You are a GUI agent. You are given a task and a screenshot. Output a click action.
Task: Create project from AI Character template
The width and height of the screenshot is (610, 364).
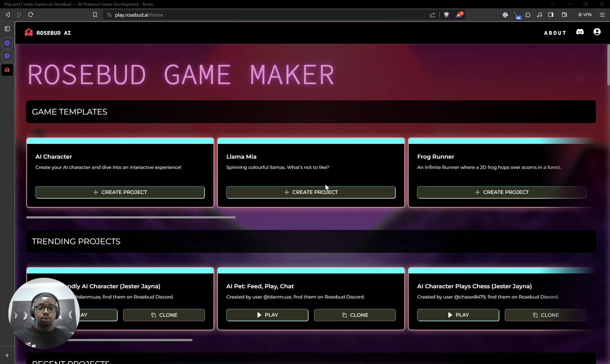click(x=120, y=192)
